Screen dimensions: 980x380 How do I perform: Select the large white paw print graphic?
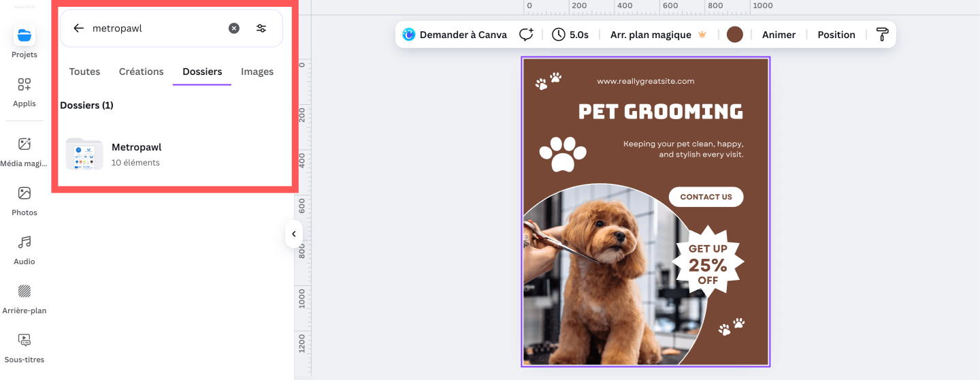point(563,154)
